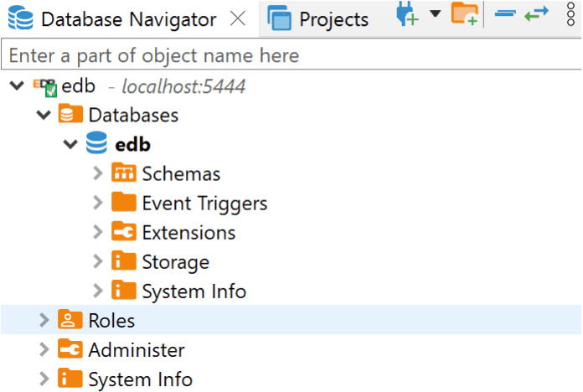Collapse the Databases folder
The height and width of the screenshot is (392, 583).
44,116
